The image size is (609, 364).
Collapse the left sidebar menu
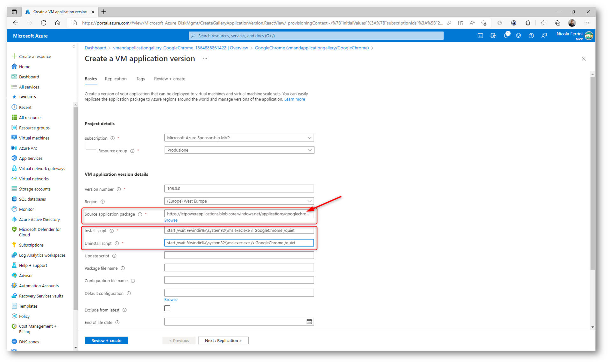tap(74, 47)
